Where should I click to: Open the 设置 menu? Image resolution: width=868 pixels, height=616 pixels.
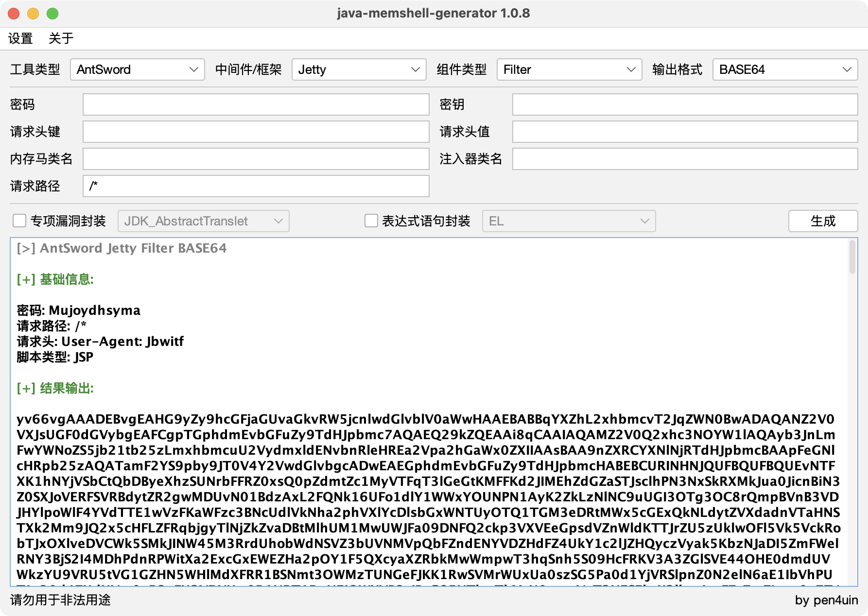(x=20, y=38)
